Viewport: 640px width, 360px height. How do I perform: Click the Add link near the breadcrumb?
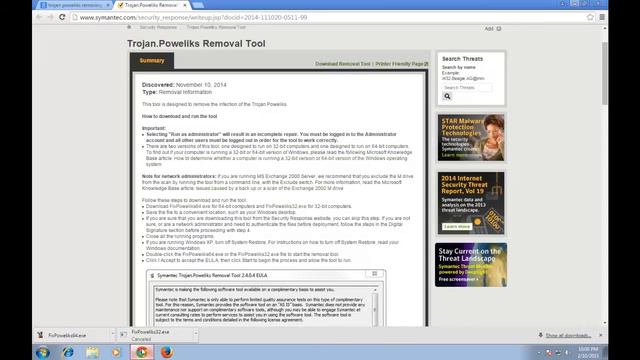[489, 29]
